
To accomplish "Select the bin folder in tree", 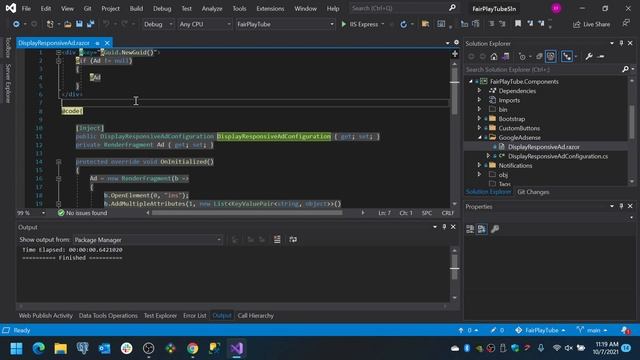I will point(503,109).
